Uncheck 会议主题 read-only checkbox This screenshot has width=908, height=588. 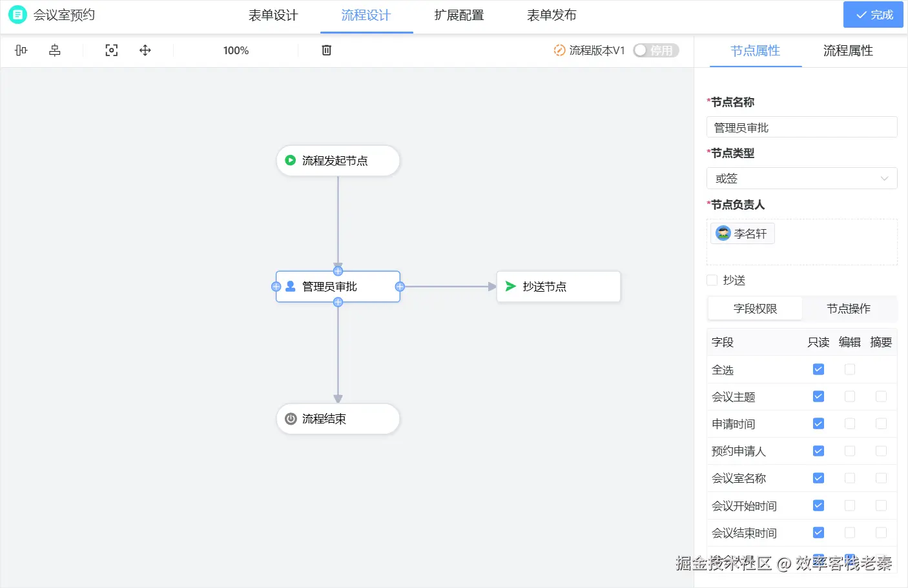pyautogui.click(x=818, y=396)
